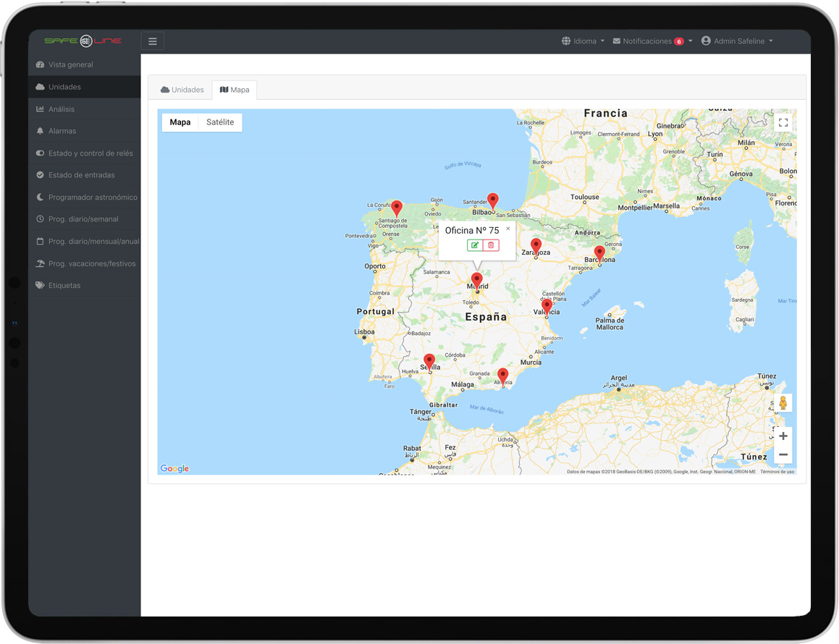Close the Oficina Nº 75 info popup
839x644 pixels.
pyautogui.click(x=508, y=229)
